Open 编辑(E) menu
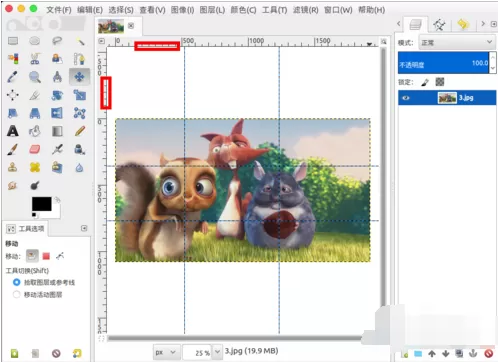498x362 pixels. [90, 10]
